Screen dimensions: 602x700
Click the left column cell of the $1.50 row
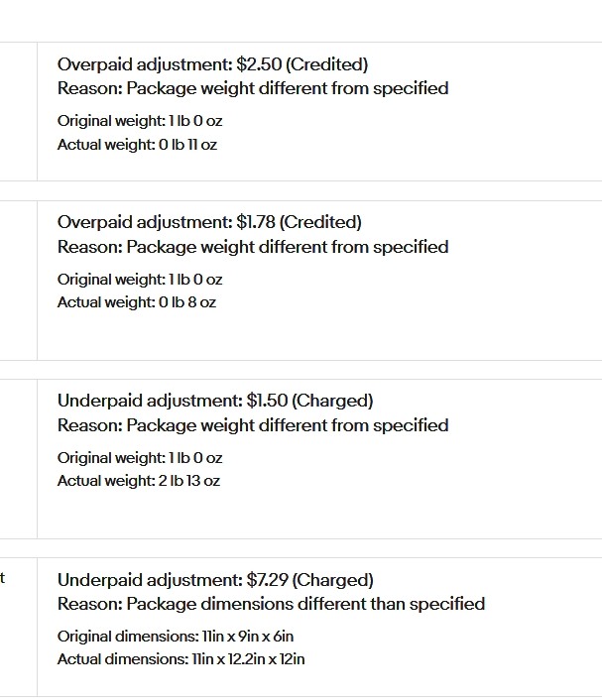[x=18, y=459]
